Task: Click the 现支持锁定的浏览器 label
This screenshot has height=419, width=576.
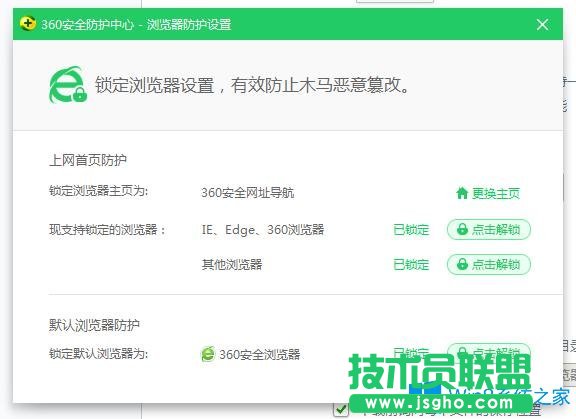Action: (107, 230)
